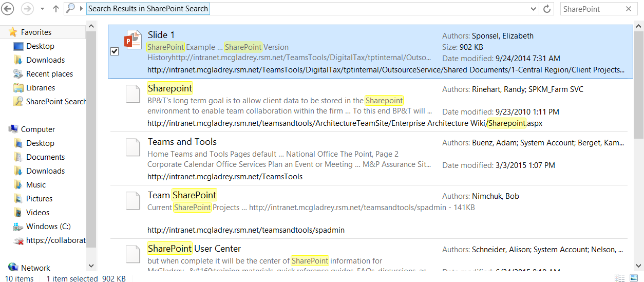Open the Pictures folder
The width and height of the screenshot is (644, 282).
click(x=40, y=199)
